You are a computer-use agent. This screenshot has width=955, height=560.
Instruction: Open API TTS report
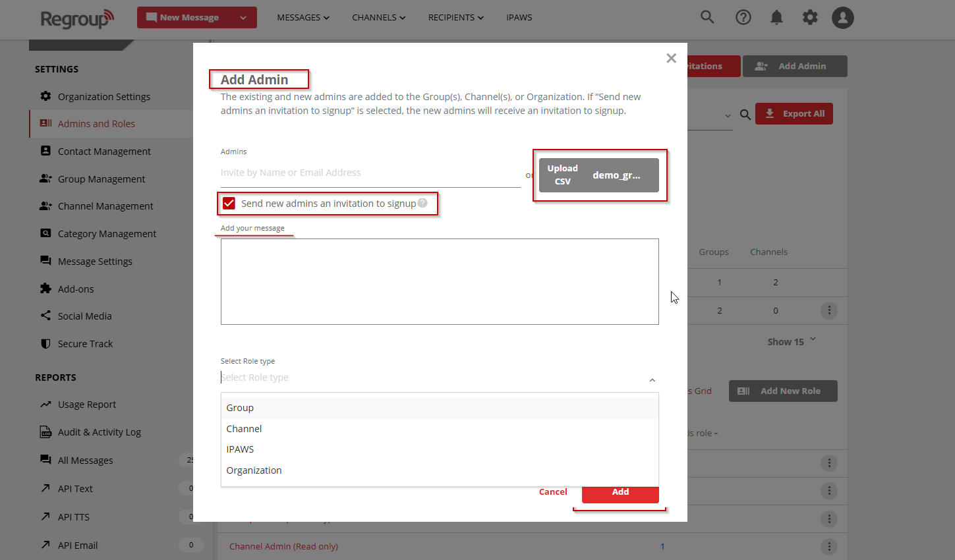(74, 517)
